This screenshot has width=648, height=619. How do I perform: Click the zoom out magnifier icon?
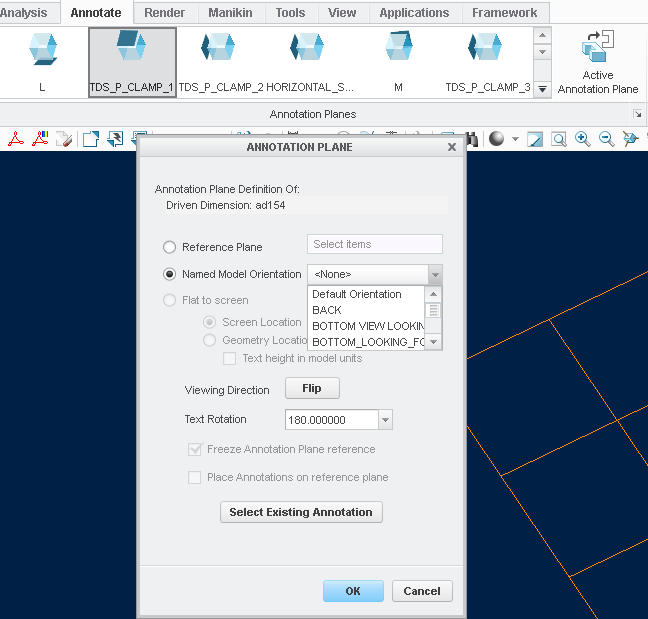click(606, 139)
